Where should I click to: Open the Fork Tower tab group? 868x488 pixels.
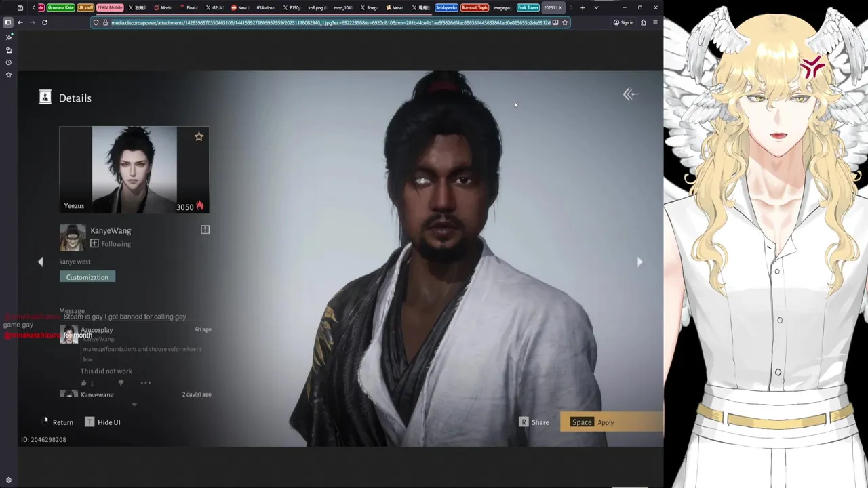528,8
